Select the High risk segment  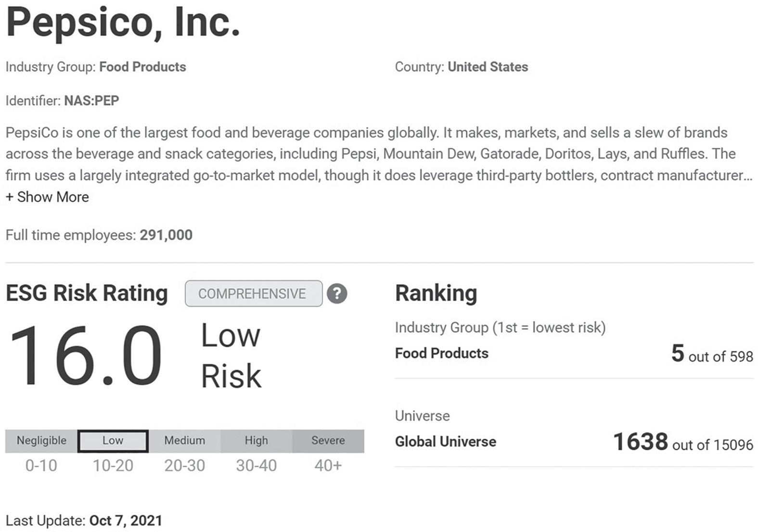click(x=256, y=441)
